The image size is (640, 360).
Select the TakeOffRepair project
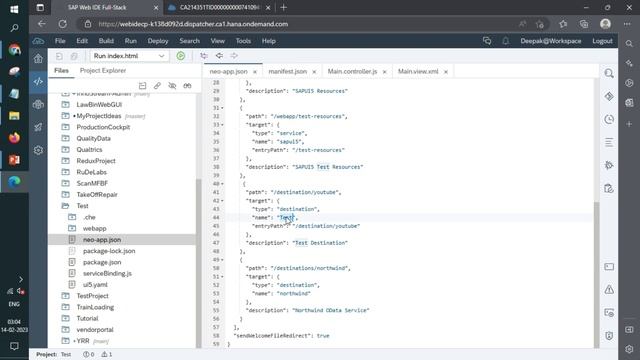(97, 195)
